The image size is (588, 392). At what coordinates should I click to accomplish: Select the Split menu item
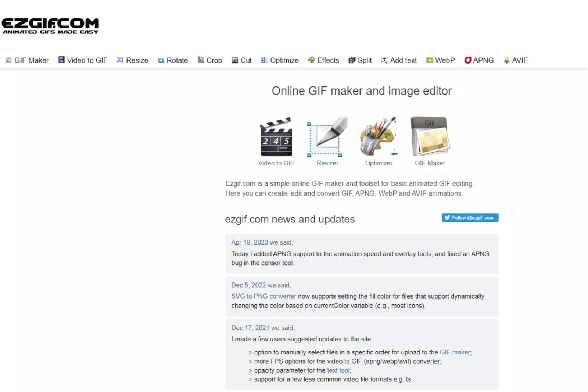(360, 60)
